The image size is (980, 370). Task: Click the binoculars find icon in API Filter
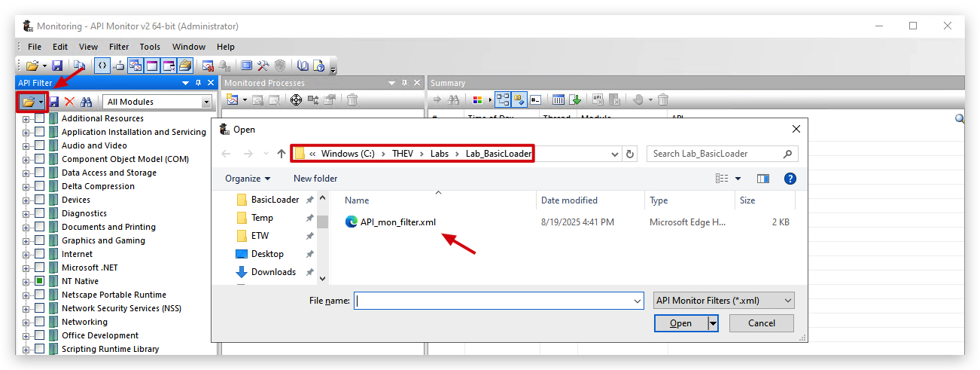tap(87, 102)
